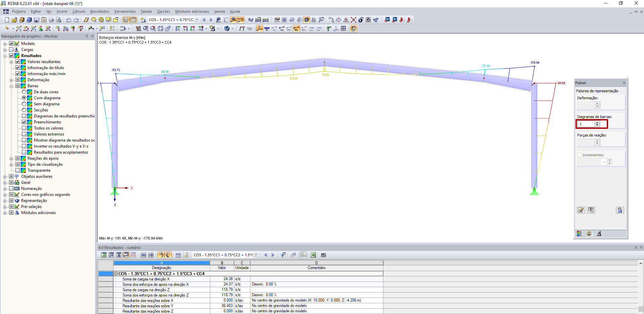Expand the Objetos auxiliares node
This screenshot has width=644, height=314.
[x=5, y=176]
